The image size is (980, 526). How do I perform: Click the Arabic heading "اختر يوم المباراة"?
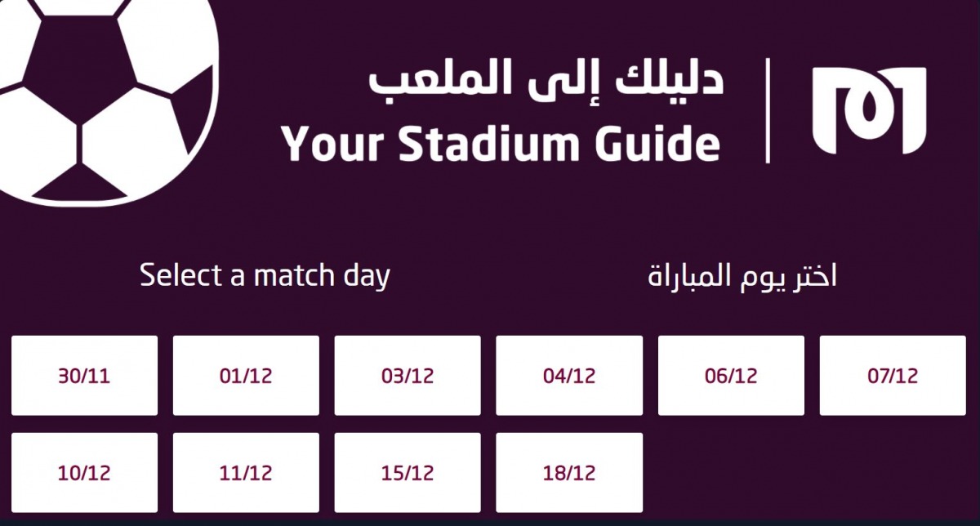pos(742,276)
